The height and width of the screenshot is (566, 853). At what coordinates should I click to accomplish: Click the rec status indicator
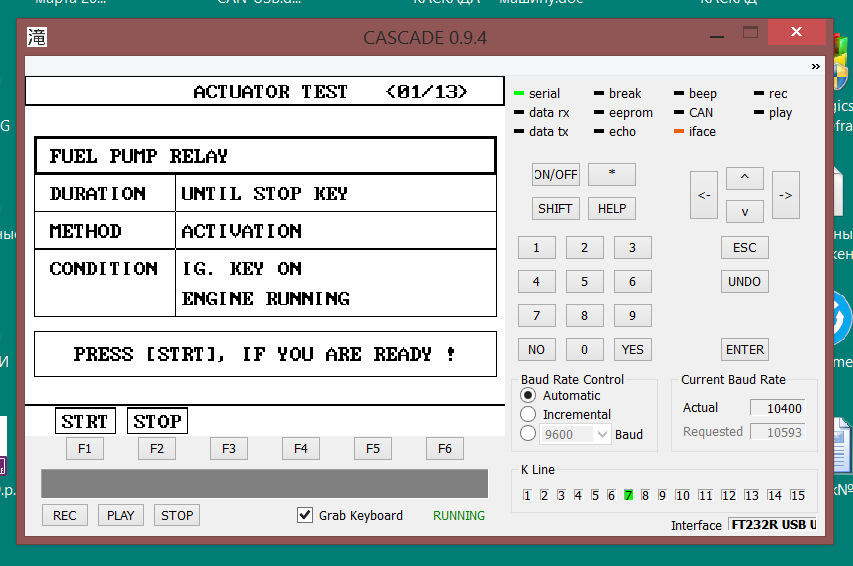coord(759,93)
